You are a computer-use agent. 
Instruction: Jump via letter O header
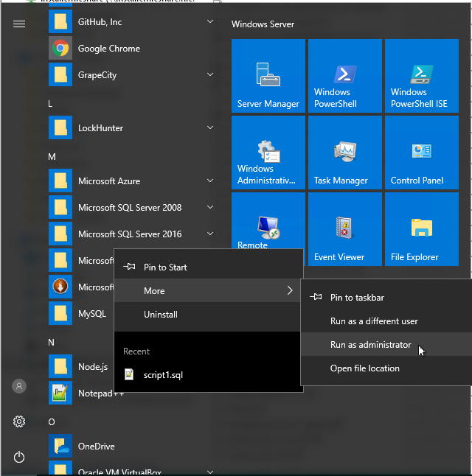[52, 422]
